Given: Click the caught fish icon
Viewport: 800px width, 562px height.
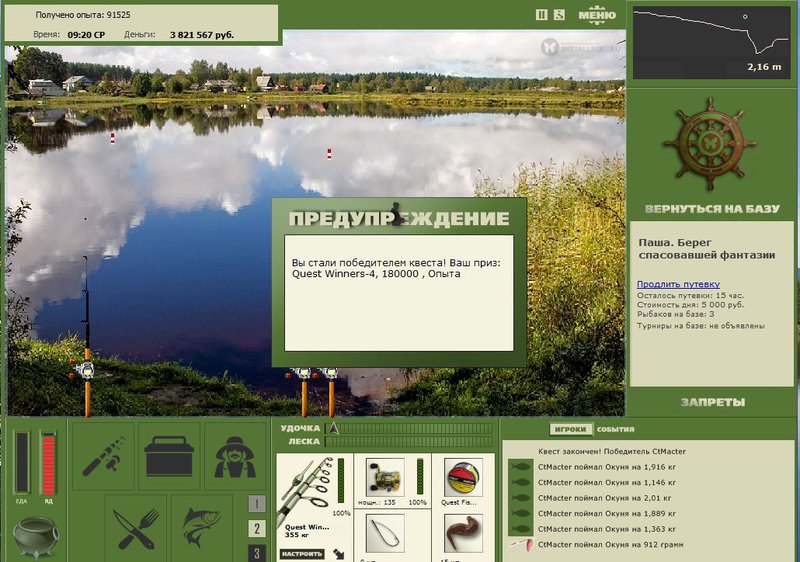Looking at the screenshot, I should [202, 526].
